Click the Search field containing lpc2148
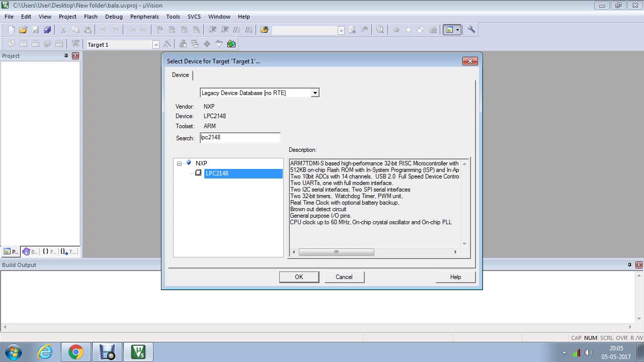Image resolution: width=644 pixels, height=362 pixels. [x=240, y=138]
